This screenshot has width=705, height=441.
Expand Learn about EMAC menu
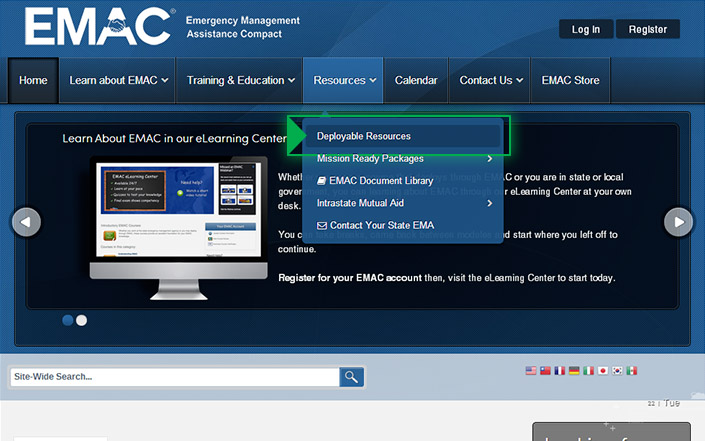click(x=118, y=80)
